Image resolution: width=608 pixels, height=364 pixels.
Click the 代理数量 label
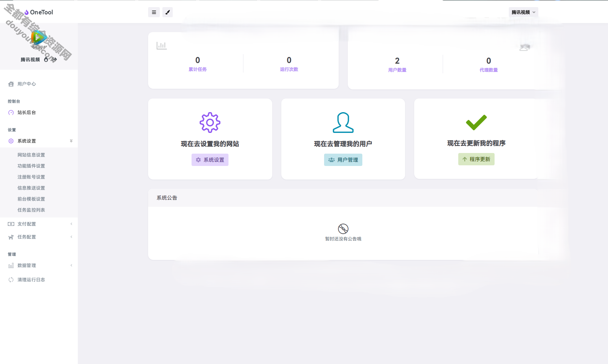pos(489,70)
